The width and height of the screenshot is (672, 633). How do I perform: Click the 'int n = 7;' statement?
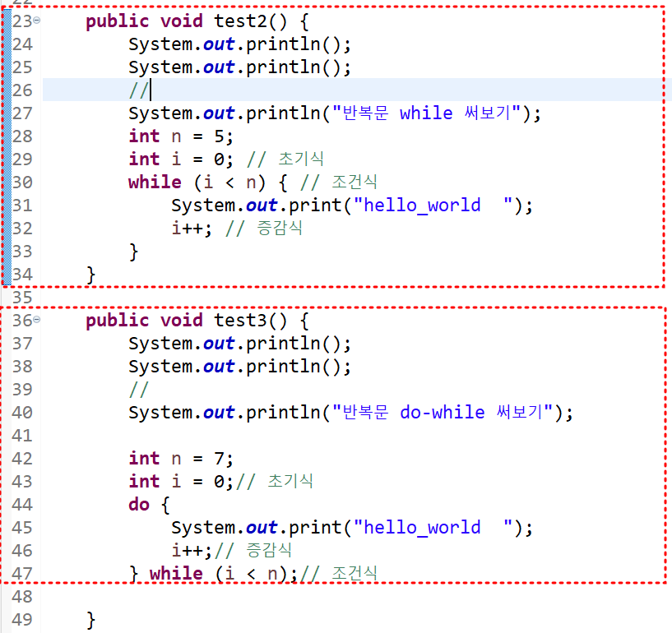pyautogui.click(x=181, y=458)
